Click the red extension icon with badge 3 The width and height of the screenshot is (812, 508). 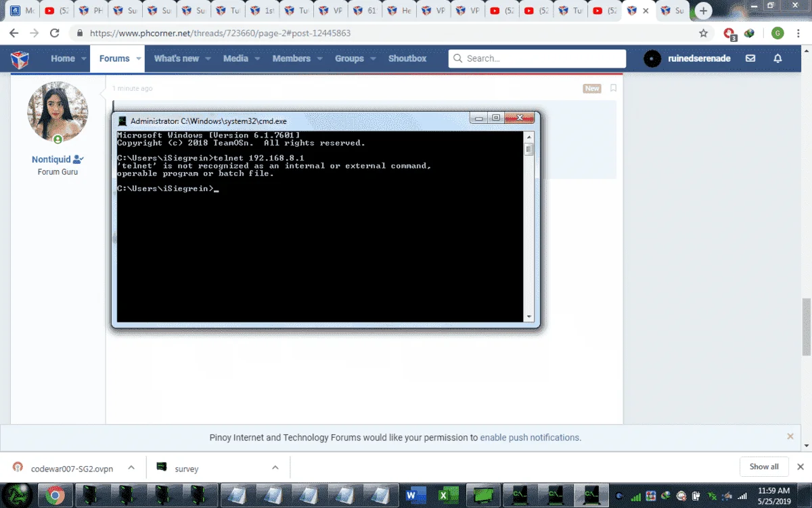(729, 33)
